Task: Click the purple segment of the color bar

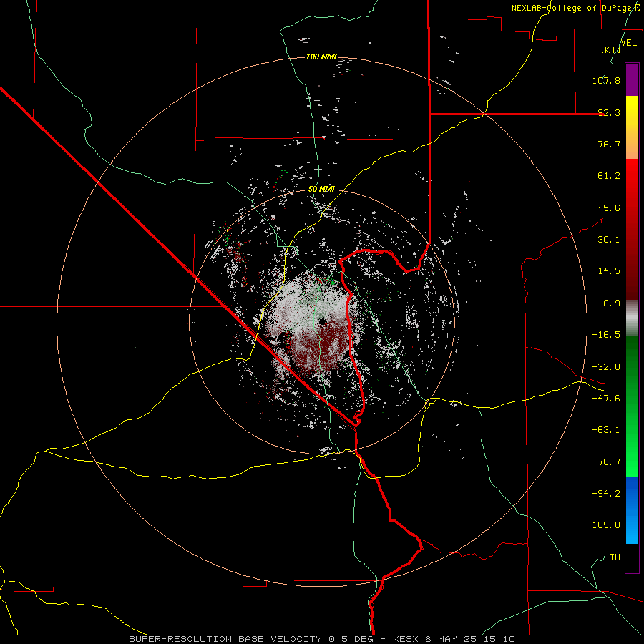Action: click(632, 80)
